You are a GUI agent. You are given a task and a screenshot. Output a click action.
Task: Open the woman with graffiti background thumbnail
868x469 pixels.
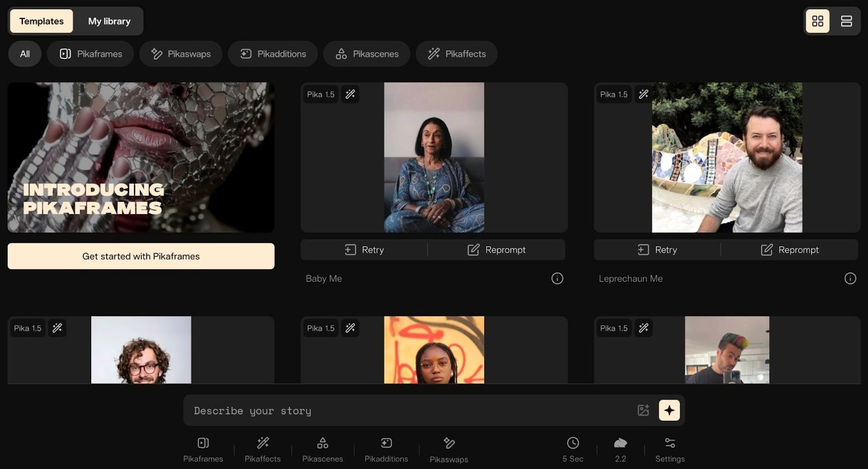(x=434, y=350)
